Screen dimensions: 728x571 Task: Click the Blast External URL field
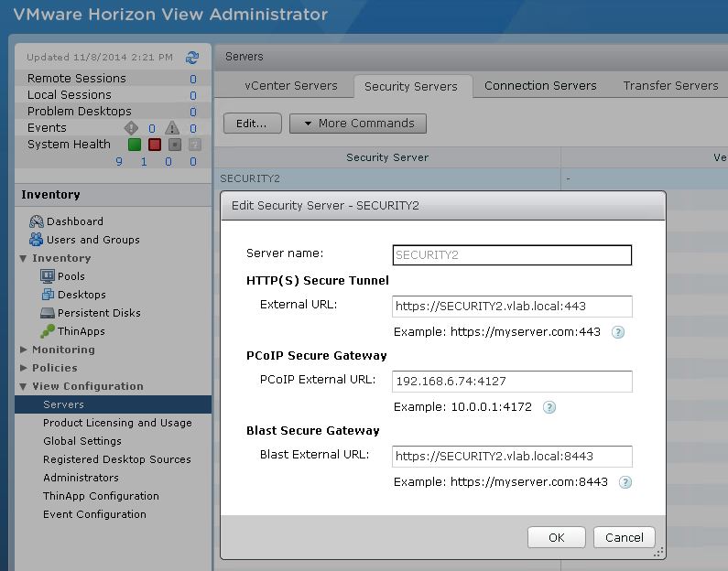coord(512,457)
